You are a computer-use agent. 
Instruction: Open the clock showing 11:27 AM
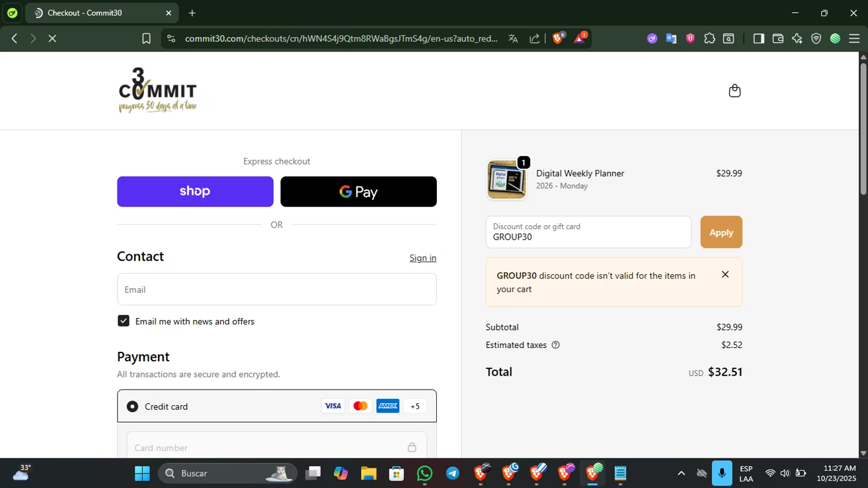pos(836,474)
